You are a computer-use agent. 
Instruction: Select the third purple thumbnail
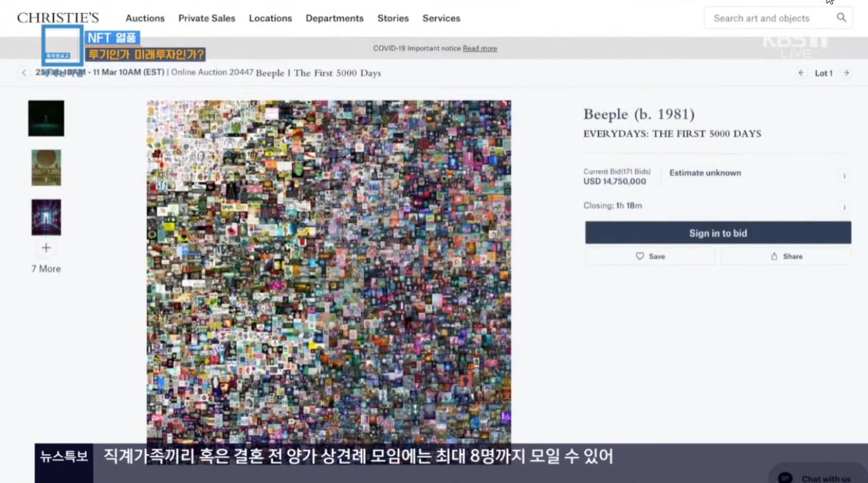click(x=46, y=217)
